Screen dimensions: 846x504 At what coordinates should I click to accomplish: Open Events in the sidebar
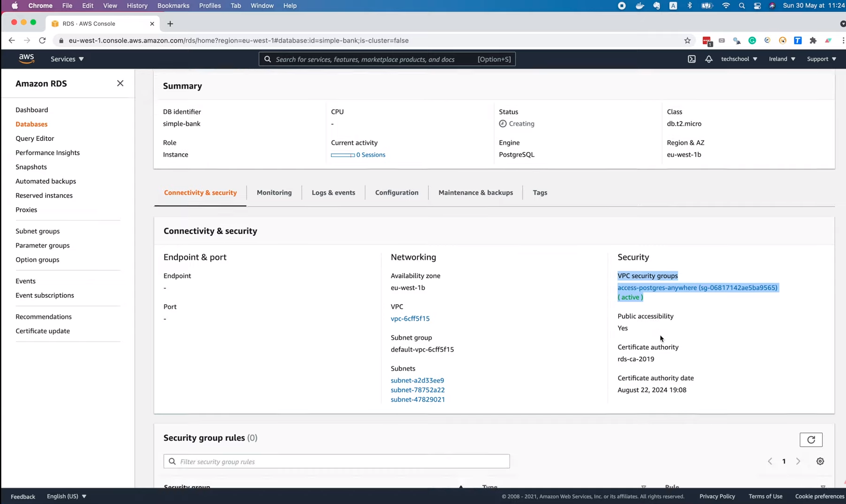click(x=25, y=281)
